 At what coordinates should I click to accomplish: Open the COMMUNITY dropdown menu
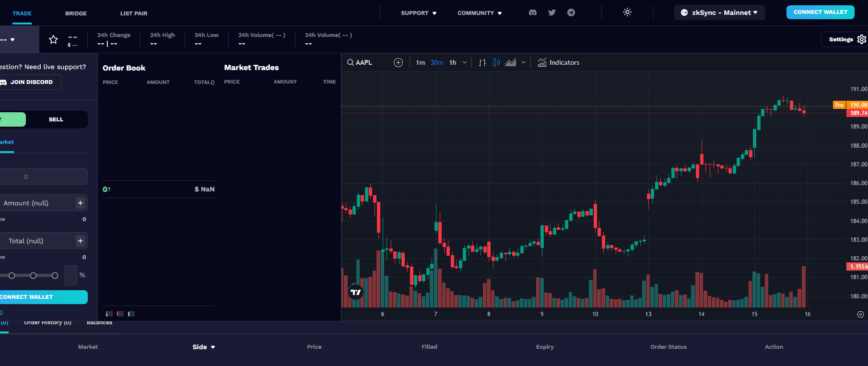coord(480,13)
